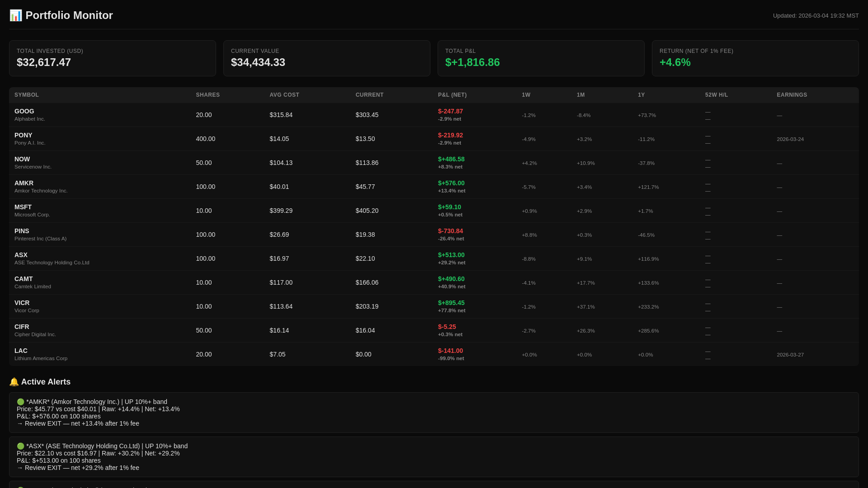Click AMKR alert Review EXIT line
This screenshot has height=488, width=868.
coord(78,423)
